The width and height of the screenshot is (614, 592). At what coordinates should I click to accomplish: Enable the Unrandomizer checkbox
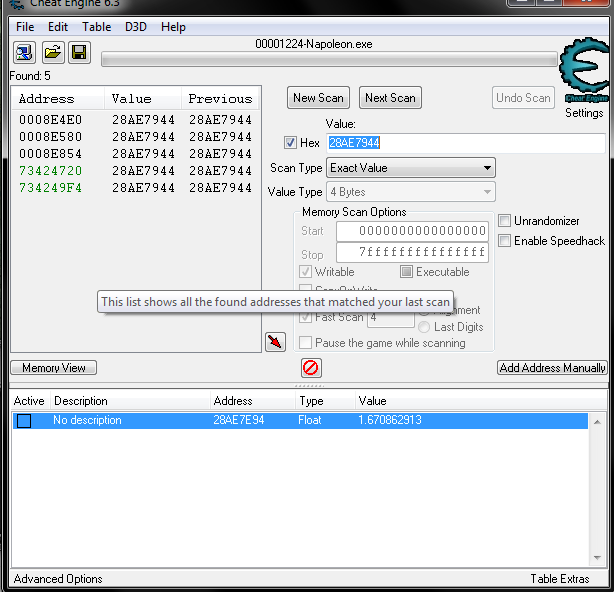[504, 220]
